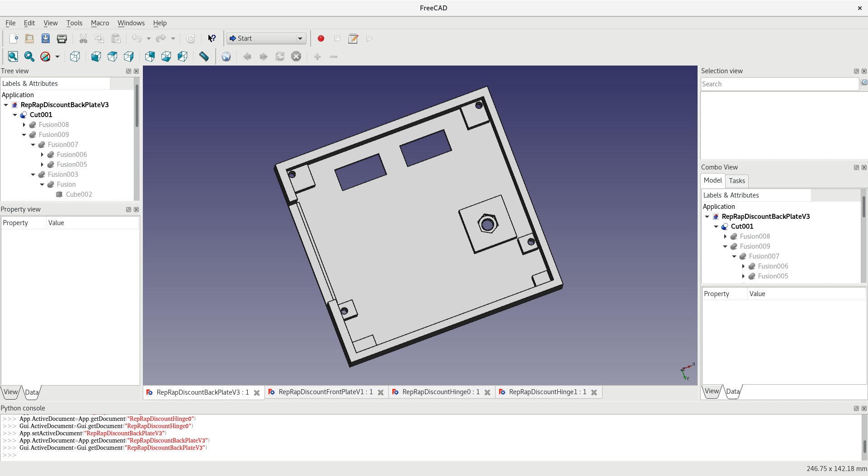This screenshot has height=476, width=868.
Task: Close the RepRapDiscountHinge0 tab
Action: click(487, 392)
